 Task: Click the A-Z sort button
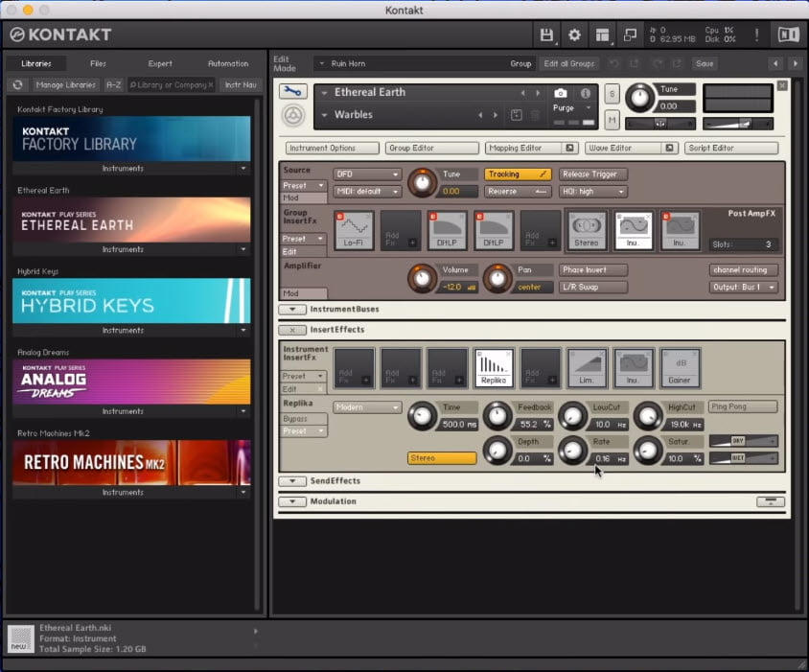point(113,84)
